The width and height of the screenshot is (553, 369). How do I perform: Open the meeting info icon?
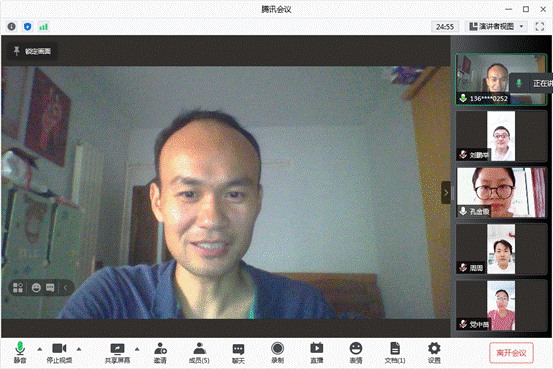(x=12, y=26)
